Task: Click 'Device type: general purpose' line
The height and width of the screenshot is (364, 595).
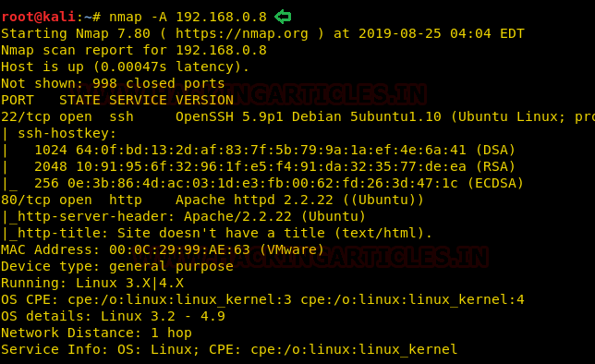Action: click(x=117, y=266)
